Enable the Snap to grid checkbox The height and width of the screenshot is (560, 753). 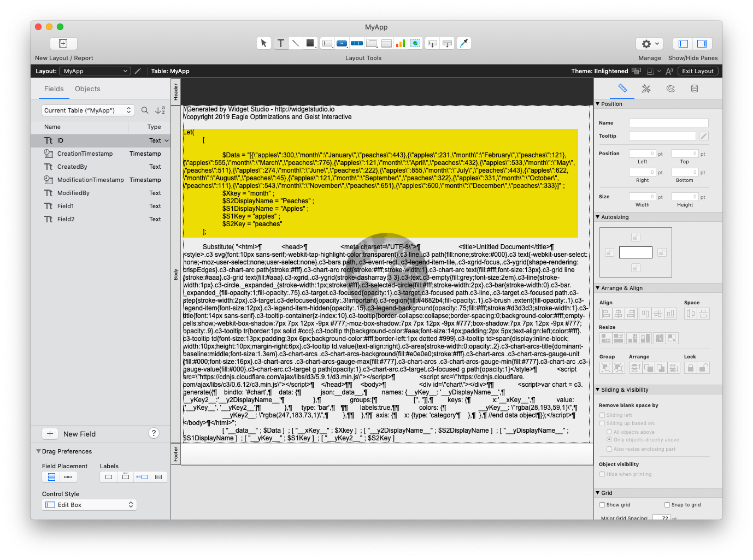(667, 505)
